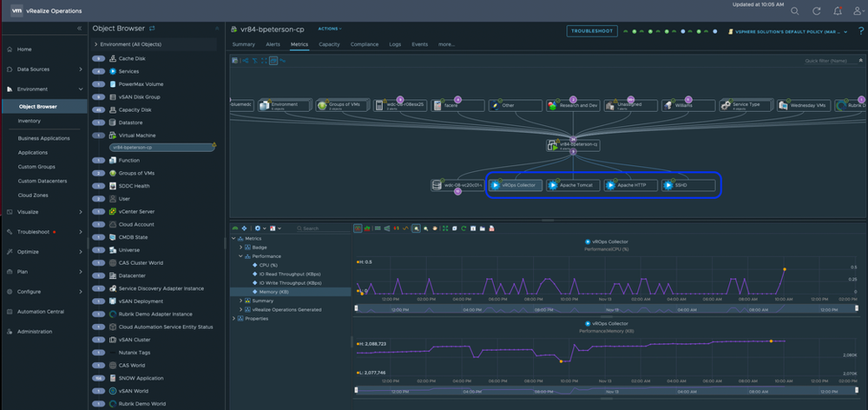Click the green four-arrows fit icon in chart toolbar
The image size is (868, 410).
445,228
